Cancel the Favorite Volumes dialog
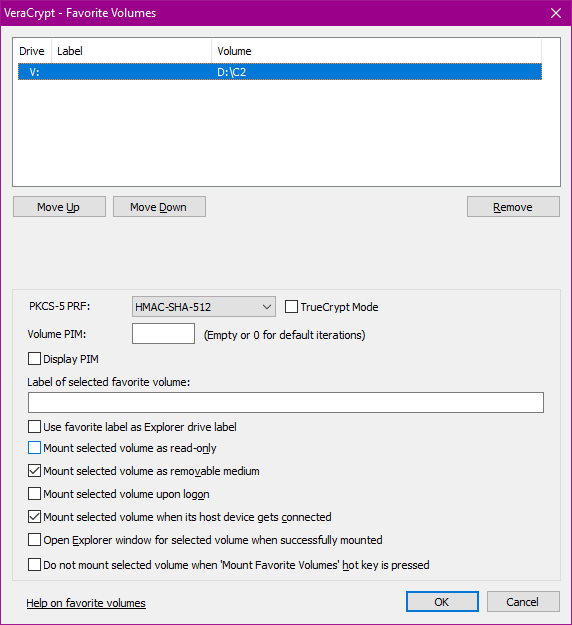The width and height of the screenshot is (572, 625). click(523, 601)
